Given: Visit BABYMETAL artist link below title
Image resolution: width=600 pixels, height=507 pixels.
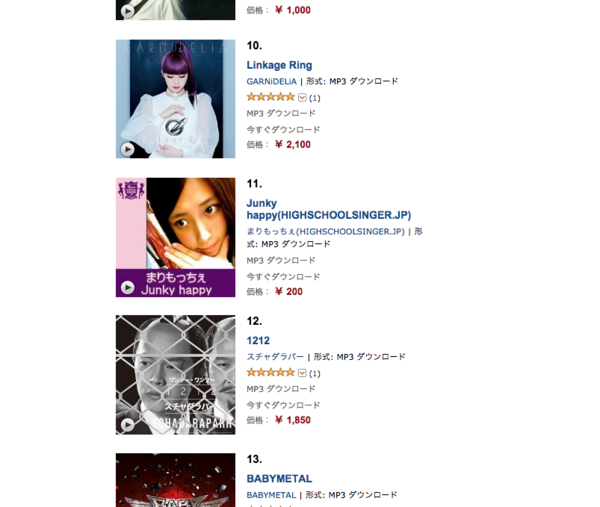Looking at the screenshot, I should pos(271,495).
